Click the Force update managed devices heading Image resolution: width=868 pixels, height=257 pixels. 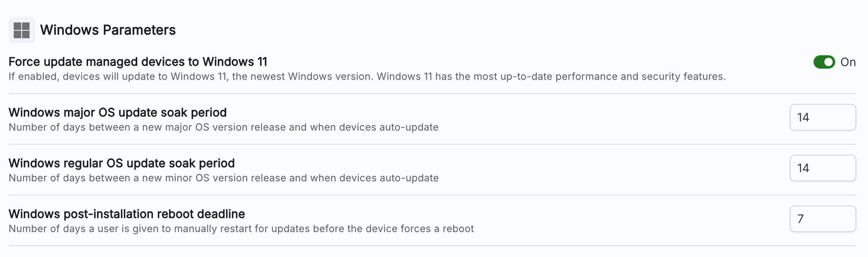coord(140,61)
